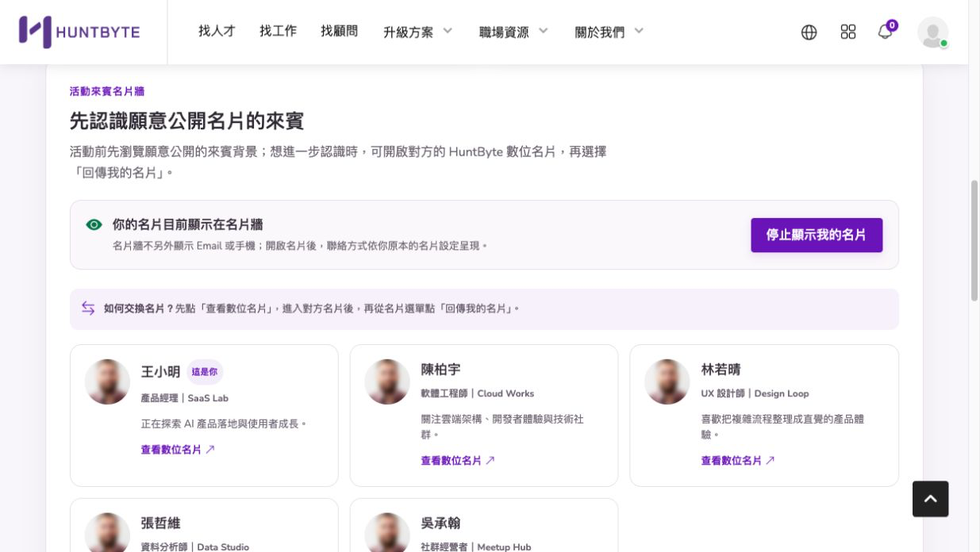
Task: Click the green eye visibility icon
Action: tap(94, 224)
